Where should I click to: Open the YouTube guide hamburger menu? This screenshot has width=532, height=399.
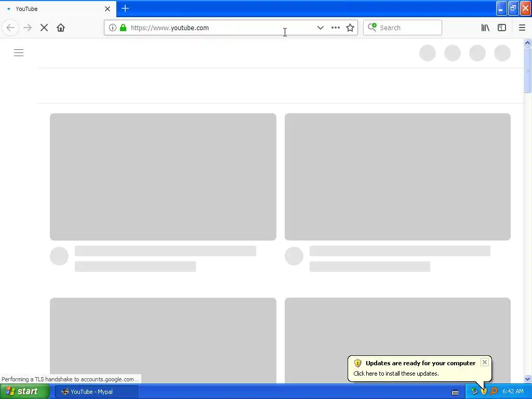[19, 52]
